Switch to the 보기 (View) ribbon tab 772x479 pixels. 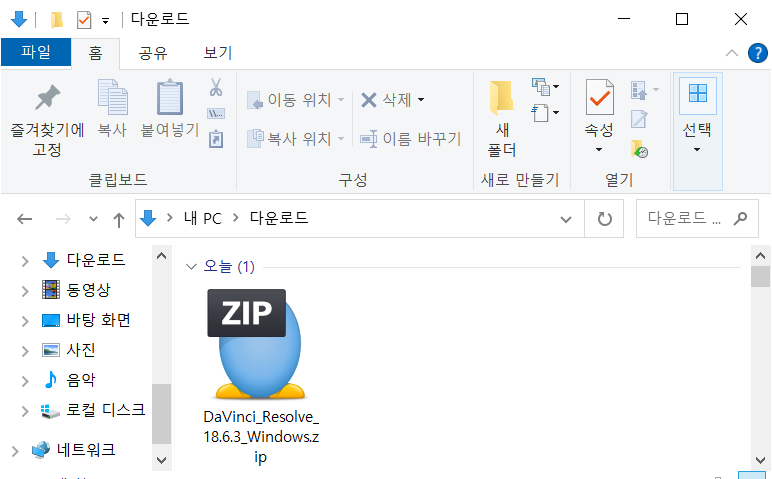[218, 53]
